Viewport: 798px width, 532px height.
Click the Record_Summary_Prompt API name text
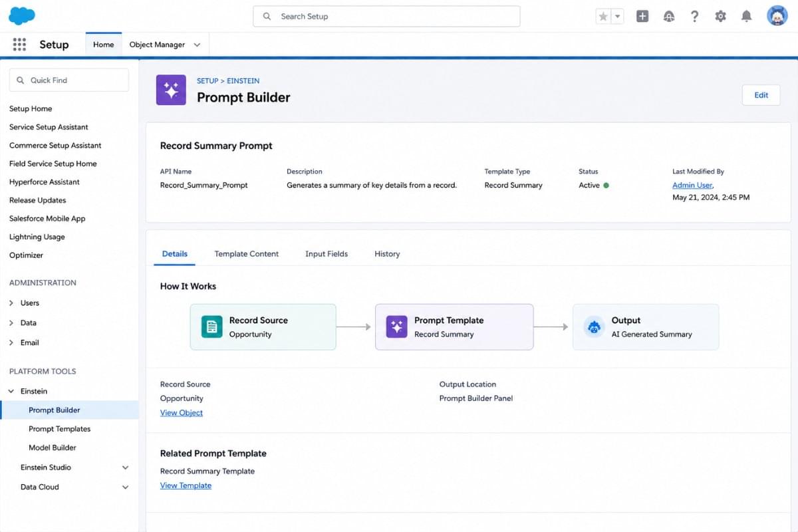click(x=203, y=186)
